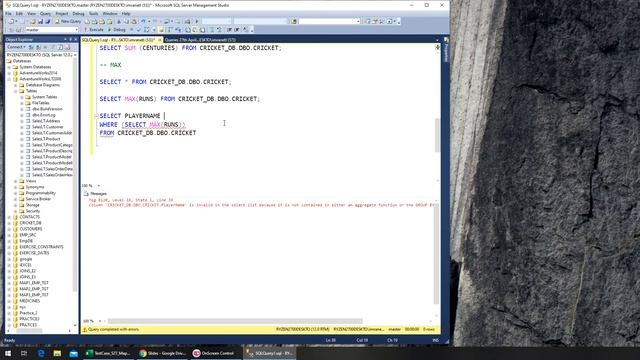Switch to the Queries 27th April tab
Image resolution: width=640 pixels, height=360 pixels.
(200, 40)
